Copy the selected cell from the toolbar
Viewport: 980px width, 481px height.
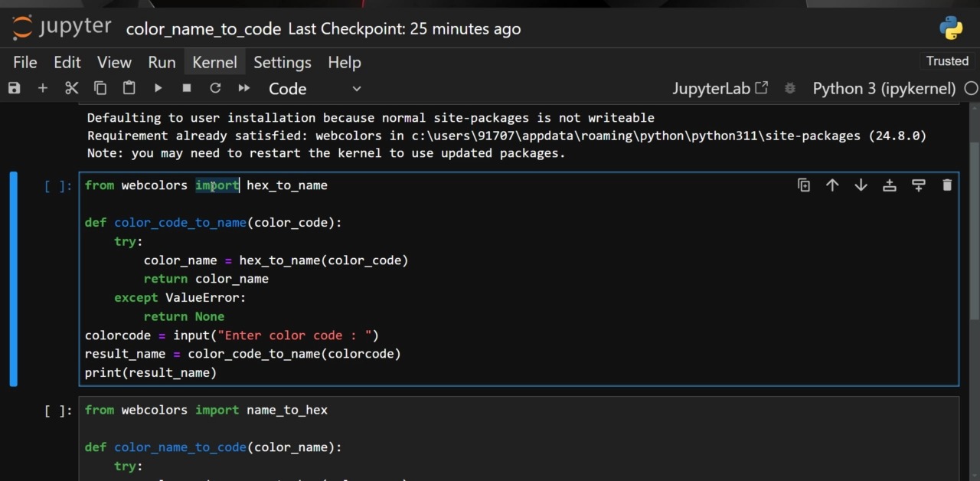point(100,88)
